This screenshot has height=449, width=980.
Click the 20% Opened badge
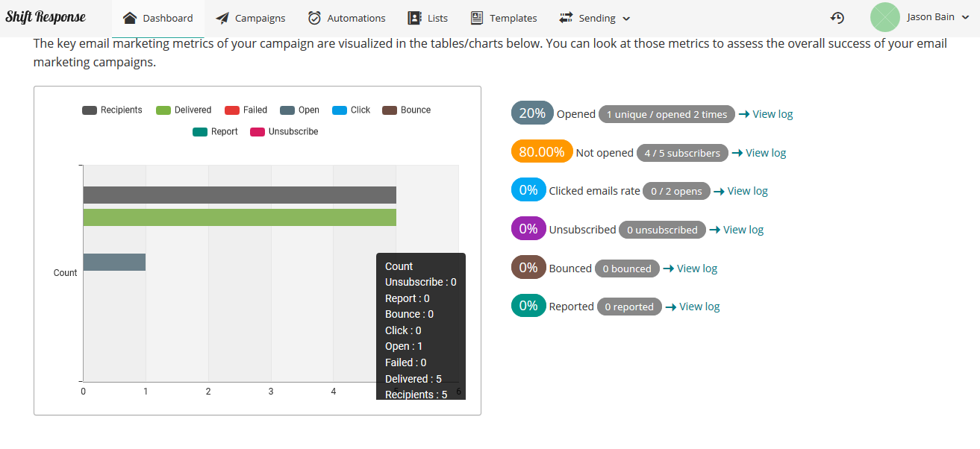click(x=533, y=113)
